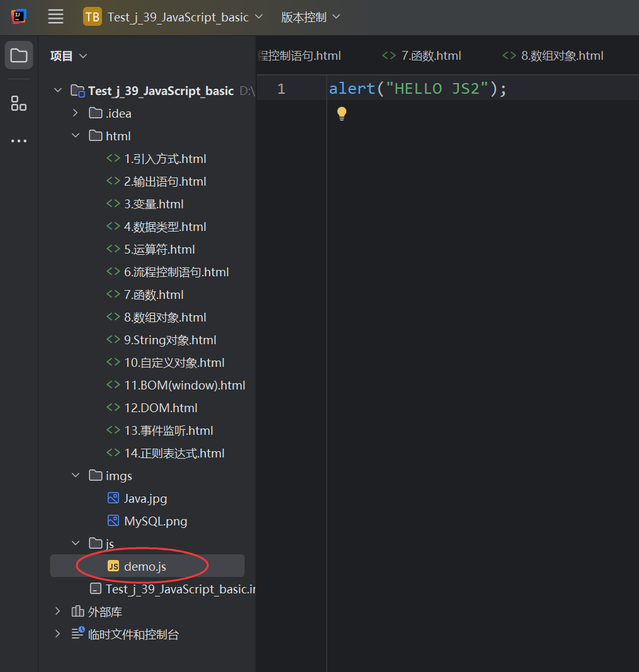Click the JS file icon next to demo.js
This screenshot has width=639, height=672.
[114, 566]
